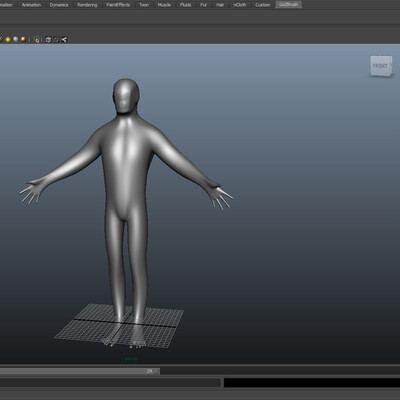Click the share-shaped icon in panel toolbar

coord(64,40)
